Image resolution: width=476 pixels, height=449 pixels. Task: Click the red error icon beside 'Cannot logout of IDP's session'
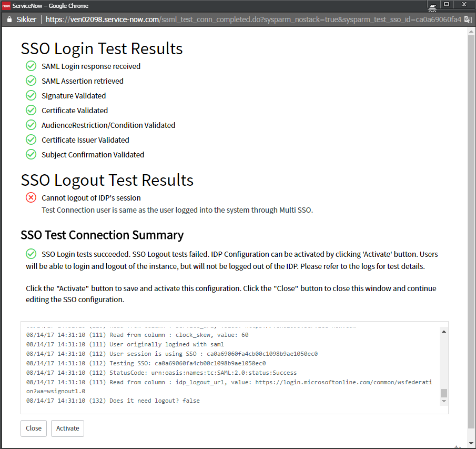31,198
